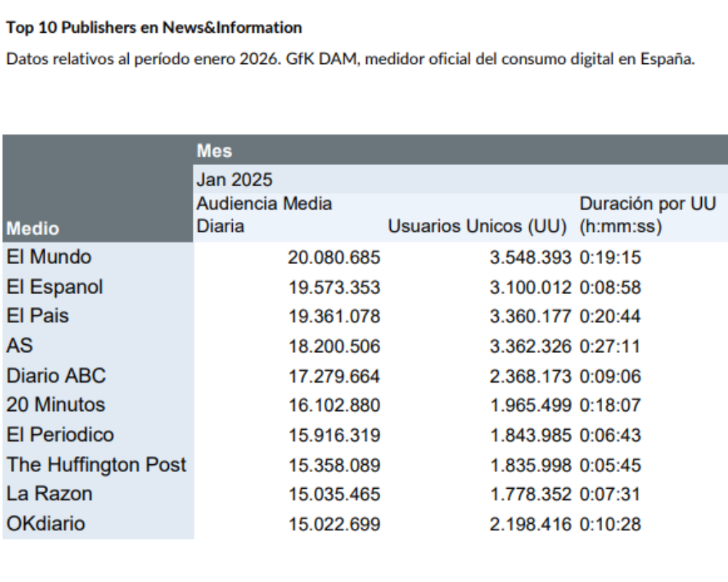Click the 'Usuarios Unicos (UU)' column header
This screenshot has width=728, height=582.
[x=478, y=226]
